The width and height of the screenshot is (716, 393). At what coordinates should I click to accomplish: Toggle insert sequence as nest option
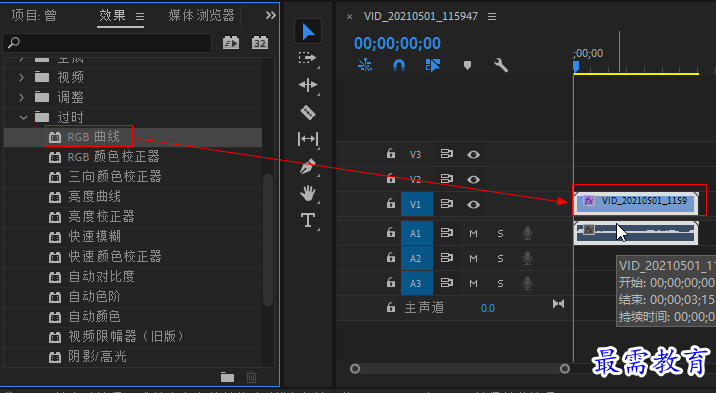[x=365, y=65]
